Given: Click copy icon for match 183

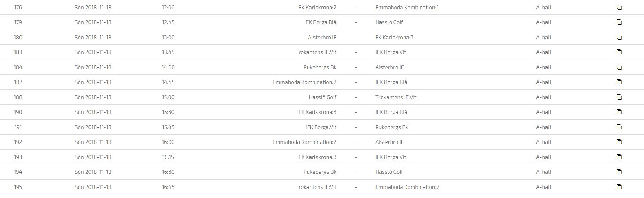Looking at the screenshot, I should [x=619, y=52].
